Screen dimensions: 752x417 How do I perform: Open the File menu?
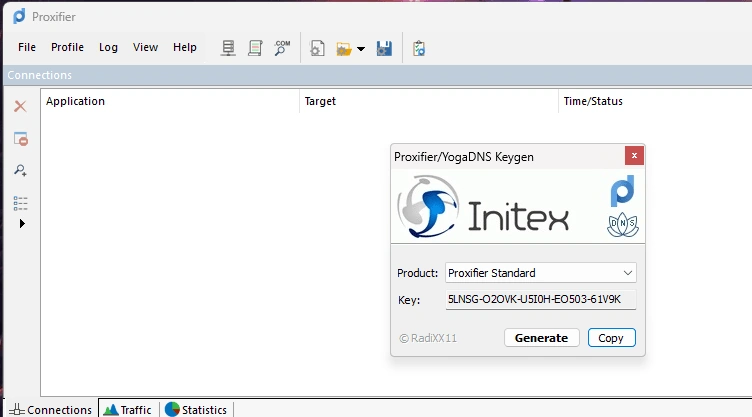(27, 47)
